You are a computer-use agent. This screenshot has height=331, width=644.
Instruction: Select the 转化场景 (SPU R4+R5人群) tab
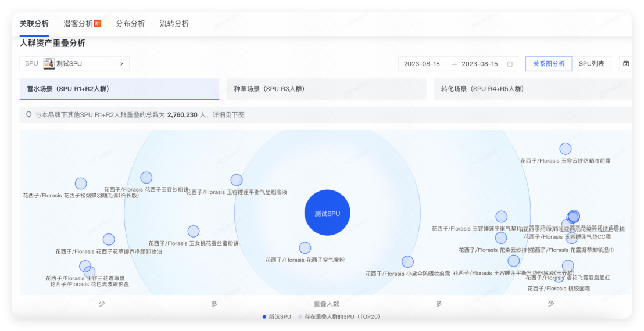point(533,89)
